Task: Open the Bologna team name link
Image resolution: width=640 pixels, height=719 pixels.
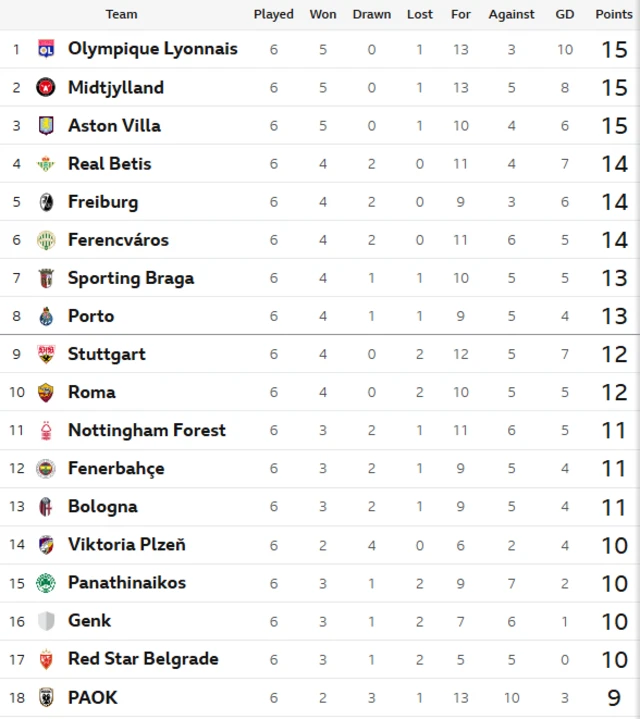Action: click(103, 507)
